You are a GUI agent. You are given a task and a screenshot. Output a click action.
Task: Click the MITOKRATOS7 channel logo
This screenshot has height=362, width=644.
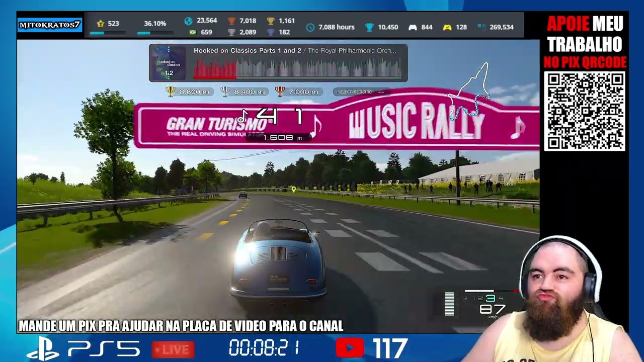[x=49, y=25]
